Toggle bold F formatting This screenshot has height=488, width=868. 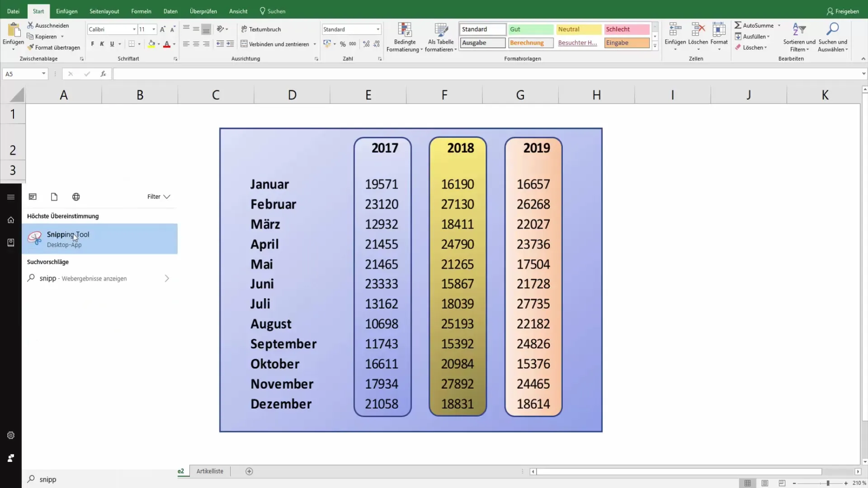point(93,44)
